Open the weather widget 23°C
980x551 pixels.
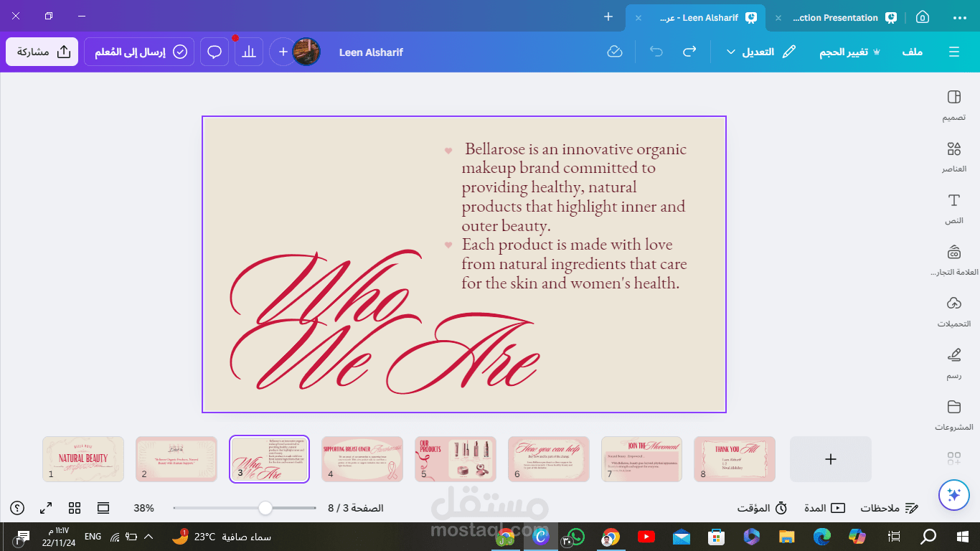221,536
